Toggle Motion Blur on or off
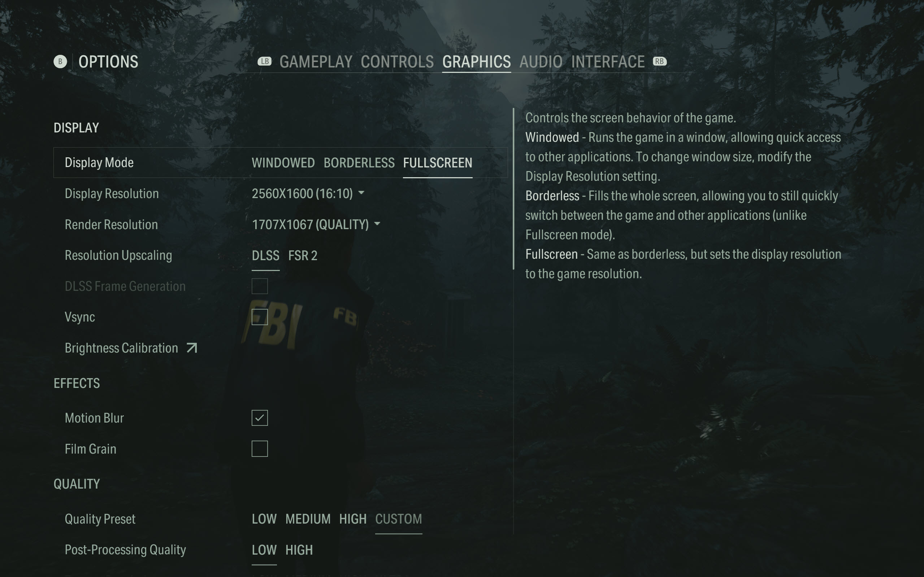The width and height of the screenshot is (924, 577). click(260, 418)
